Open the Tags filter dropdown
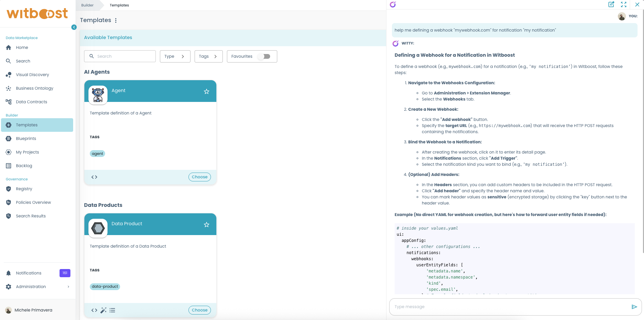The height and width of the screenshot is (320, 644). [208, 56]
